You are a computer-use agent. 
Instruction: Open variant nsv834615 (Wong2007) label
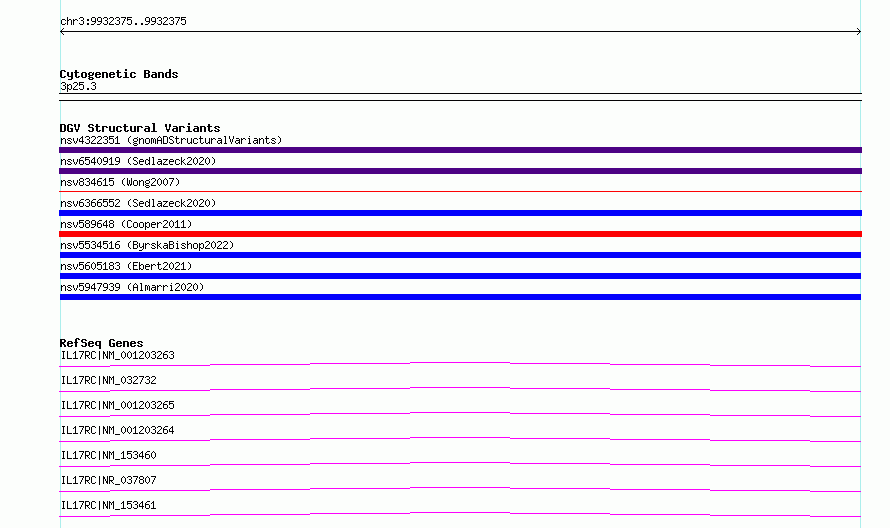tap(120, 182)
